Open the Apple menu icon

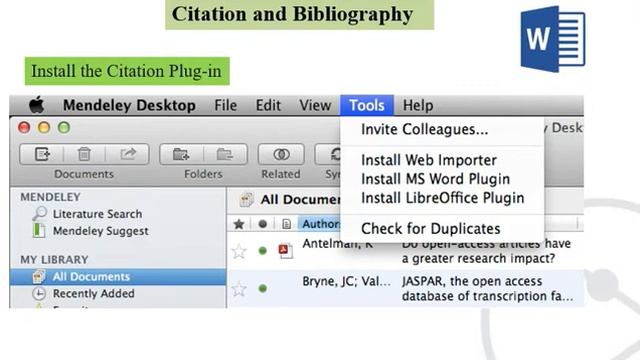[37, 105]
